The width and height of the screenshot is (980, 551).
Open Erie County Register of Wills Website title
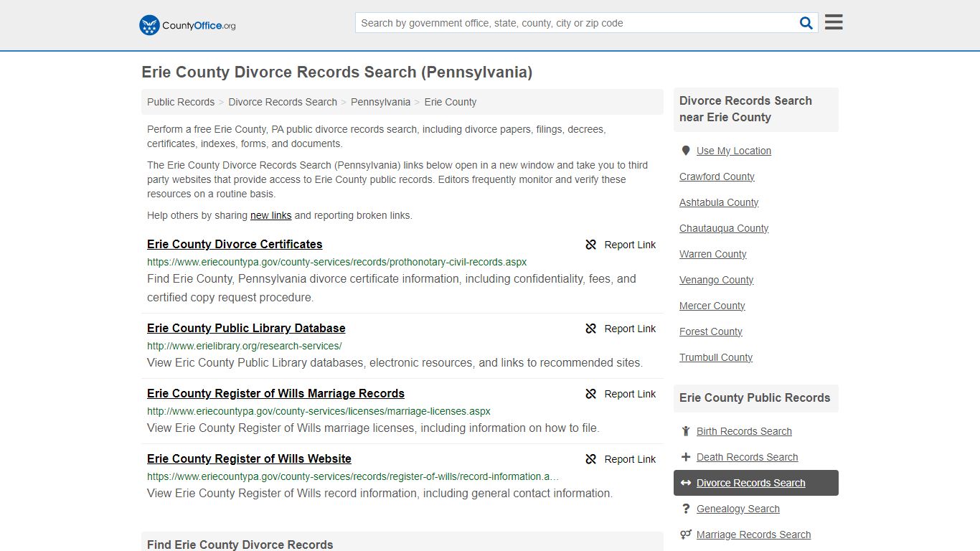pyautogui.click(x=249, y=458)
